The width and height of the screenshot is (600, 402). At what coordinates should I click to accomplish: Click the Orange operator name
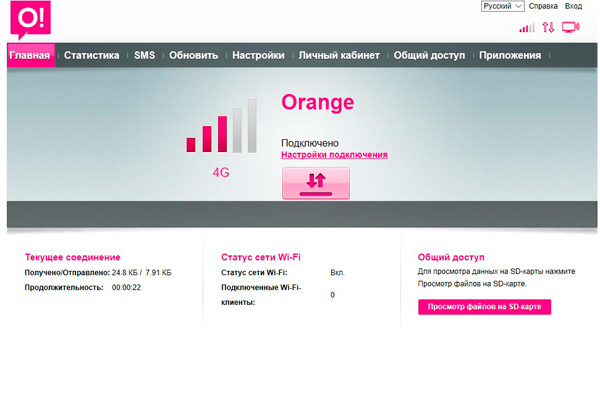(318, 103)
